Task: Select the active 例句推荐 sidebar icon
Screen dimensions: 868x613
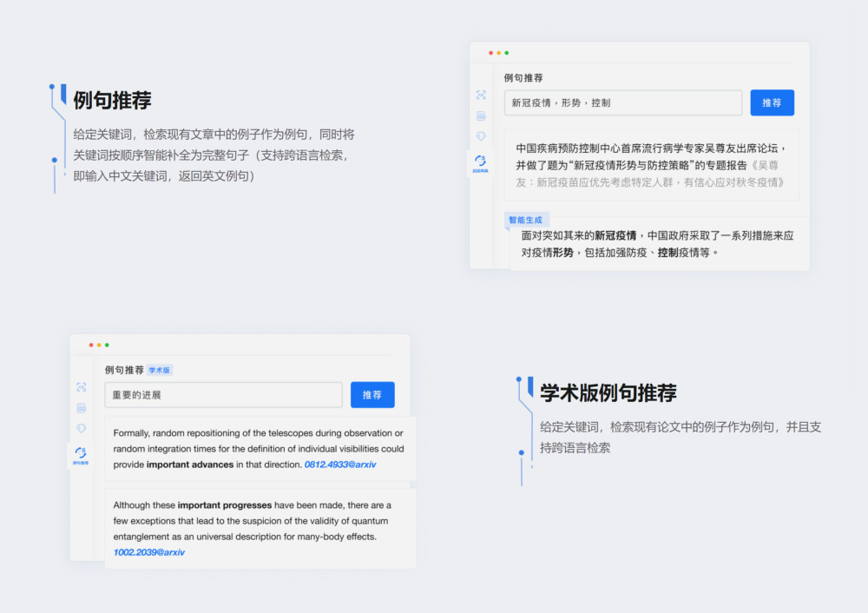Action: pyautogui.click(x=82, y=453)
